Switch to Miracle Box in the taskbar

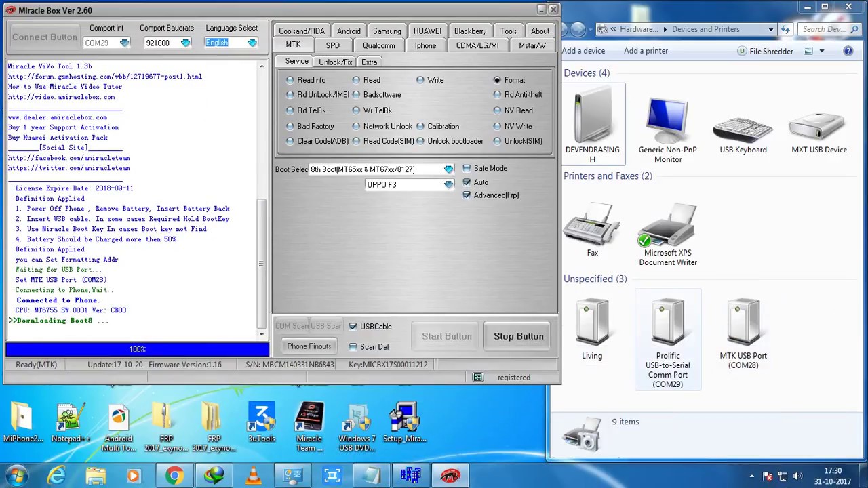point(450,476)
